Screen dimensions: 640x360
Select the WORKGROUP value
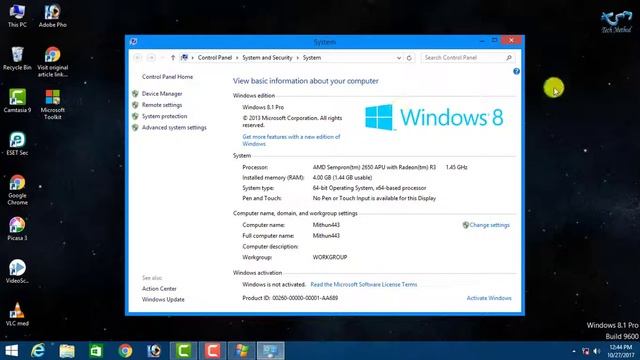330,258
